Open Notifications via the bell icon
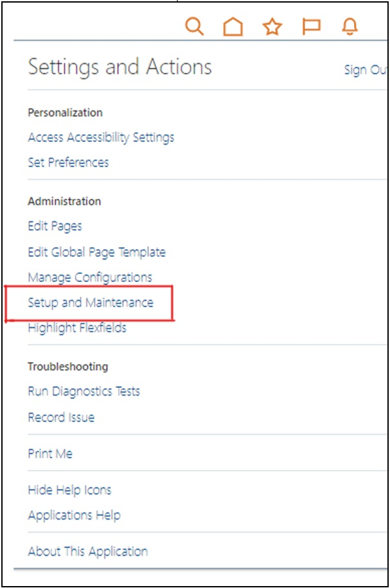This screenshot has height=588, width=390. pyautogui.click(x=349, y=26)
